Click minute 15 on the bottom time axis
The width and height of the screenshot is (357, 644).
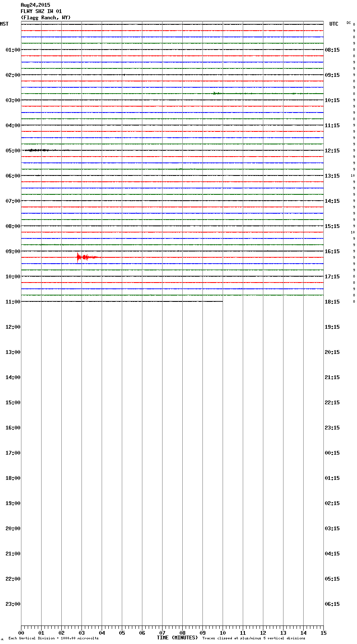(323, 633)
